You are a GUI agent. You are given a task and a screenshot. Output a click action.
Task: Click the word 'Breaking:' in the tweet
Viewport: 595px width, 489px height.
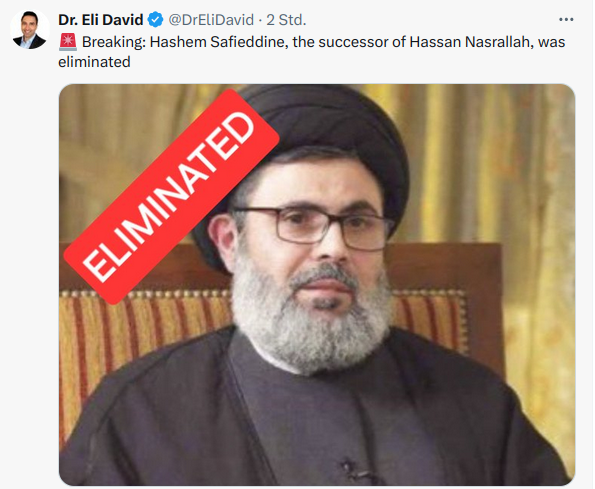point(114,42)
